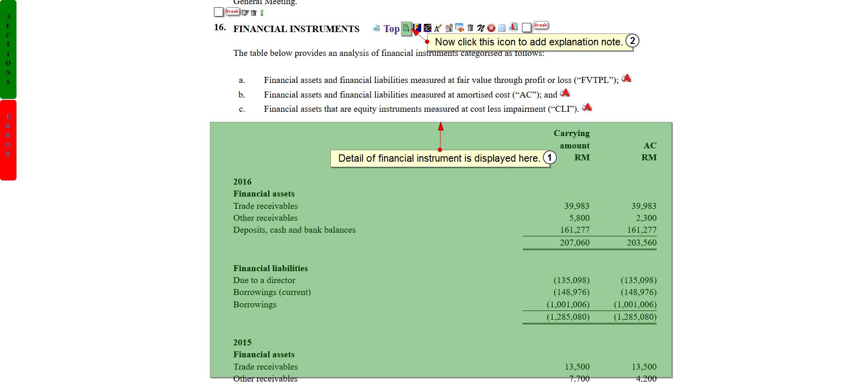
Task: Click the black cursive N icon
Action: coord(481,28)
